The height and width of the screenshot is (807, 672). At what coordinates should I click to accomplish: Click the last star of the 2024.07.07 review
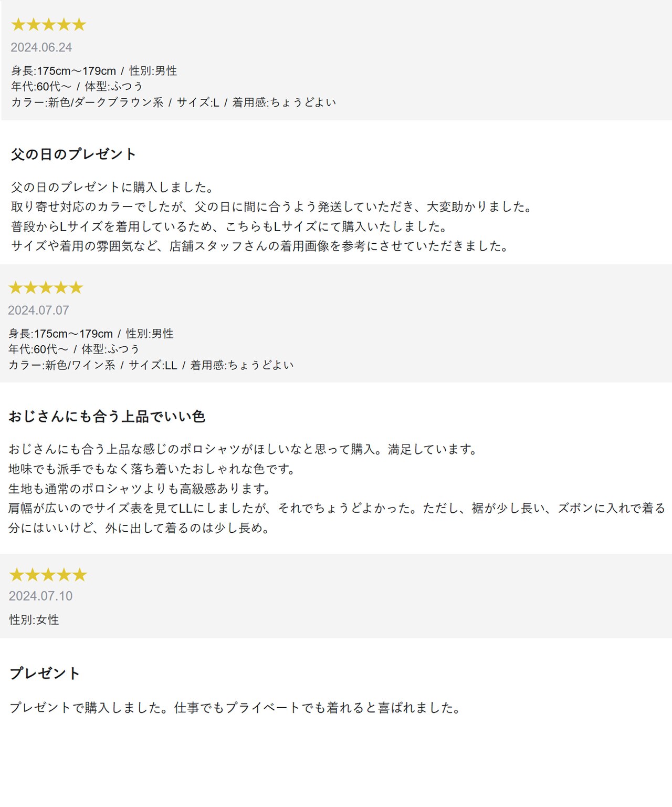click(76, 287)
